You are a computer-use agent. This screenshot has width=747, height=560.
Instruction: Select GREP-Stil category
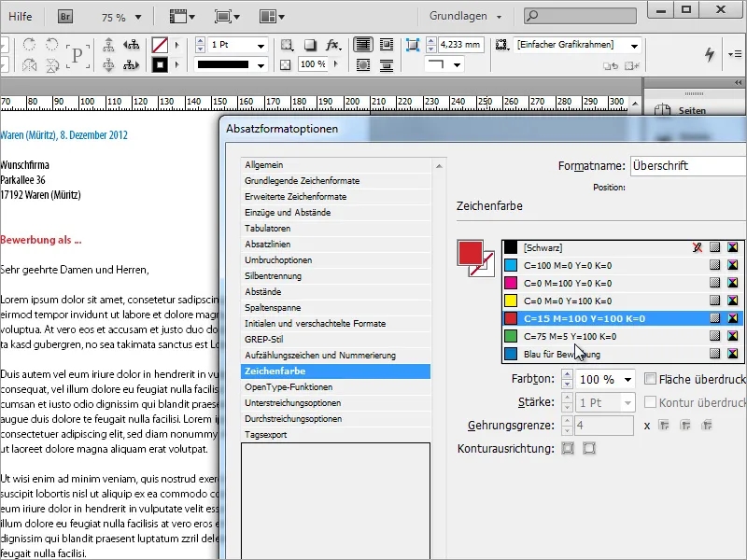tap(336, 339)
